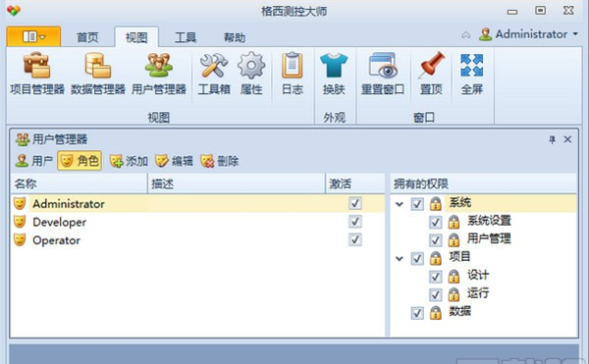
Task: Click the Developer role mask icon
Action: point(20,222)
